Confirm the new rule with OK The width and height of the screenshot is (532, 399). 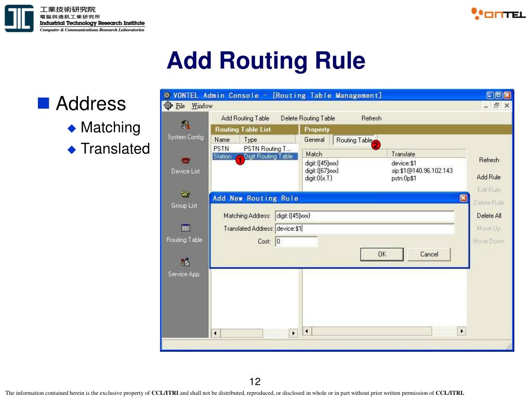382,254
